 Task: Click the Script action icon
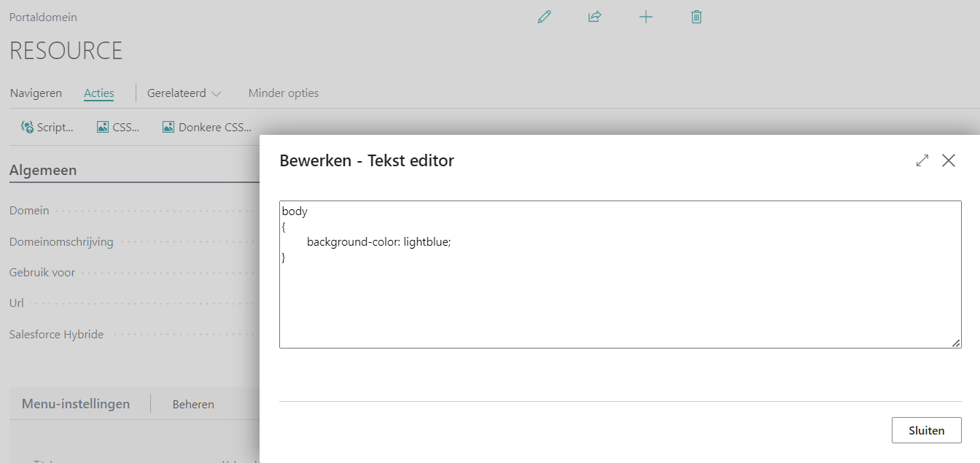[x=27, y=127]
